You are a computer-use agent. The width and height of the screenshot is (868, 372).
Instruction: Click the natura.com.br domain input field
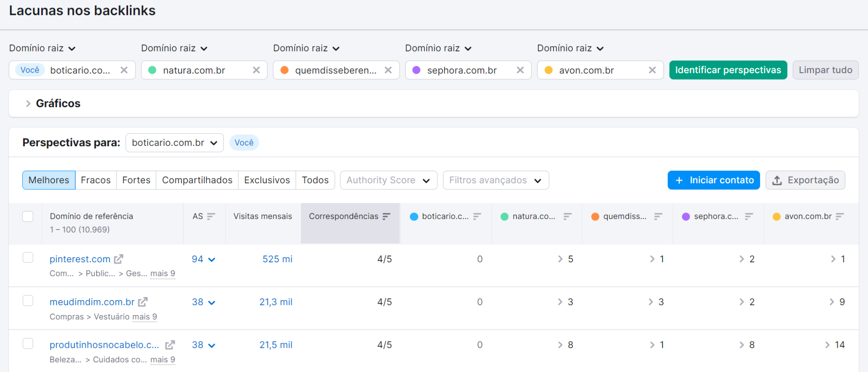pos(204,70)
